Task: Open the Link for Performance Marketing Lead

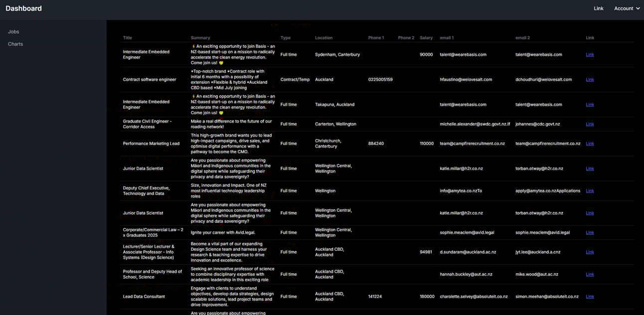Action: click(590, 144)
